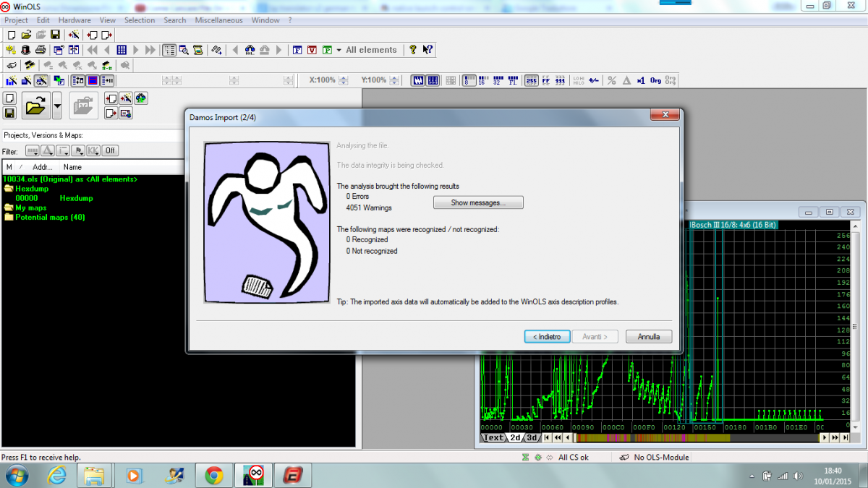Expand the open project arrow dropdown

pos(57,107)
